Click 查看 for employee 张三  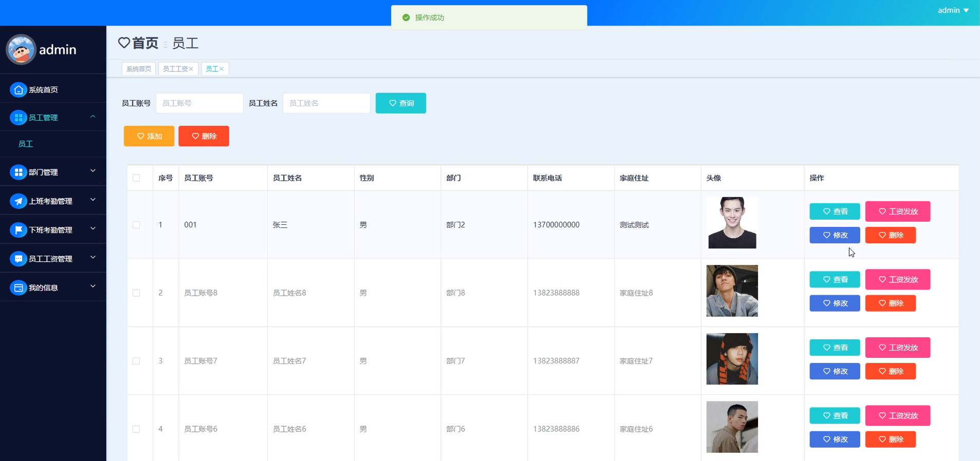click(835, 212)
